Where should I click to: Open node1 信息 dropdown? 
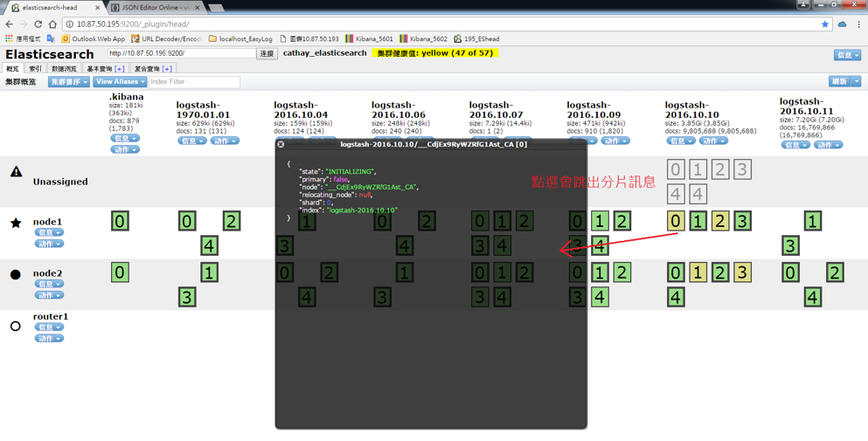49,232
